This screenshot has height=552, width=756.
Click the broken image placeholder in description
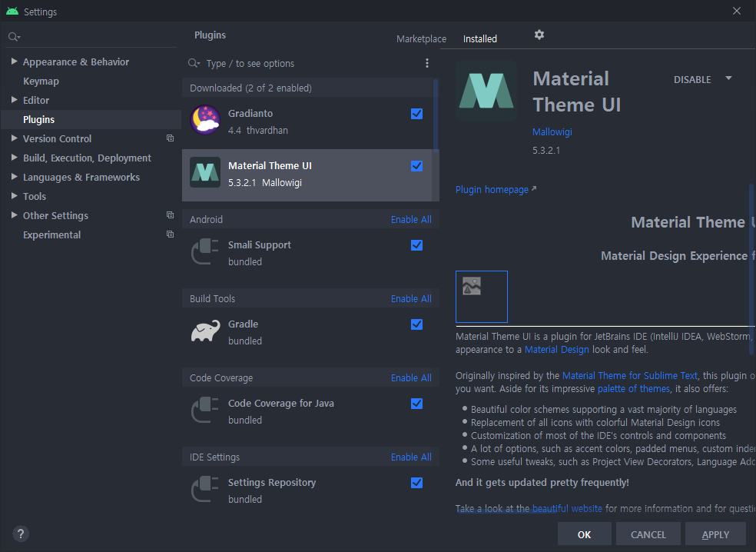tap(472, 286)
